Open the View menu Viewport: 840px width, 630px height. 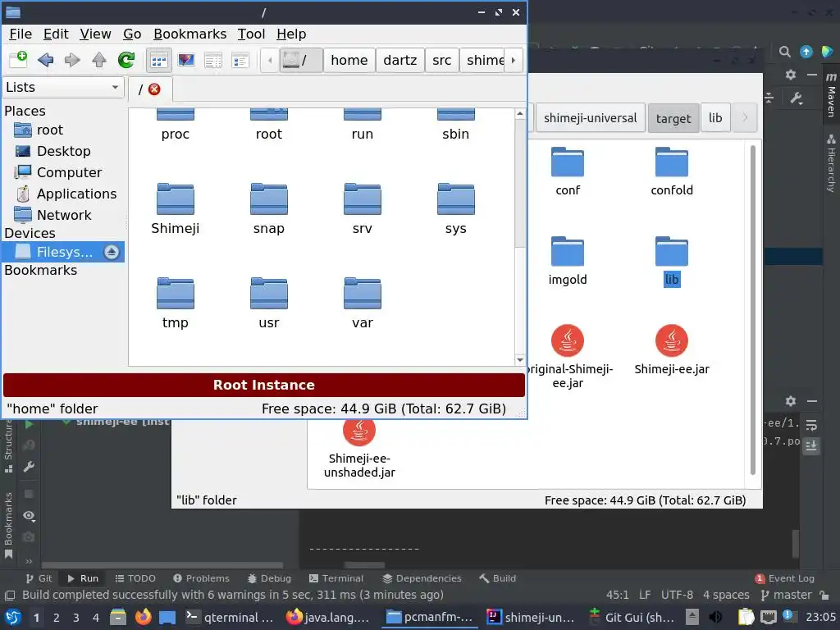(x=95, y=34)
